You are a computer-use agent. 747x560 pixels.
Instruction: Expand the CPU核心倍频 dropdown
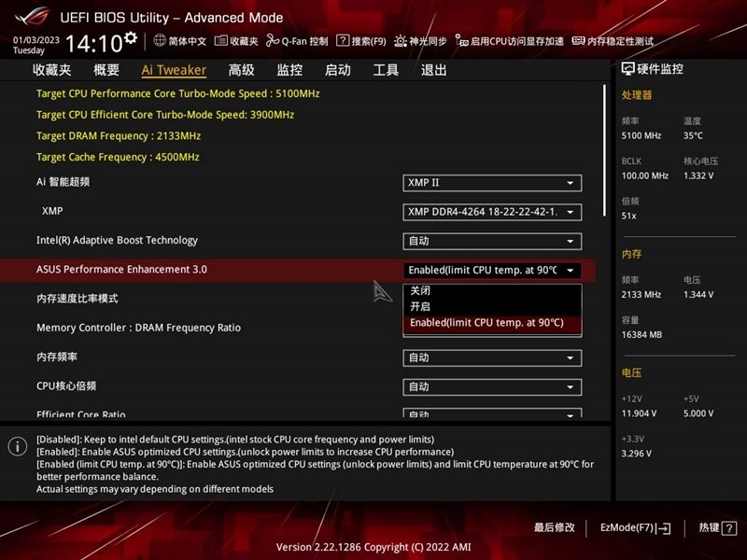(492, 386)
